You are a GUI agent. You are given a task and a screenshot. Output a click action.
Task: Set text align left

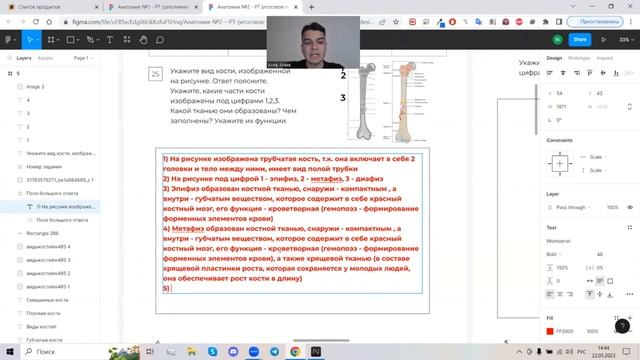click(550, 294)
